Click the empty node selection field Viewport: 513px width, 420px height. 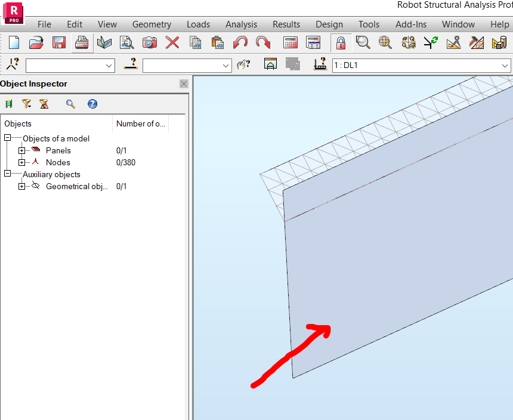70,65
